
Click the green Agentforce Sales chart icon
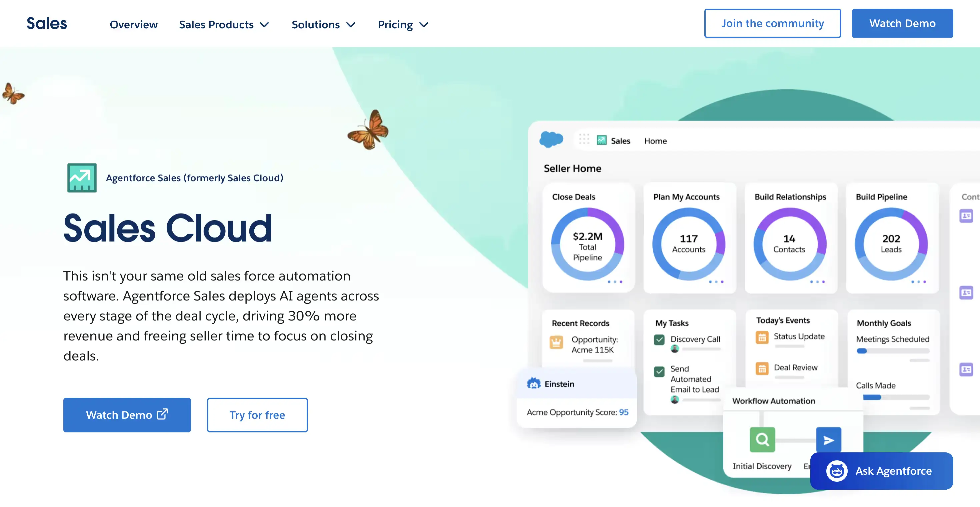[82, 178]
